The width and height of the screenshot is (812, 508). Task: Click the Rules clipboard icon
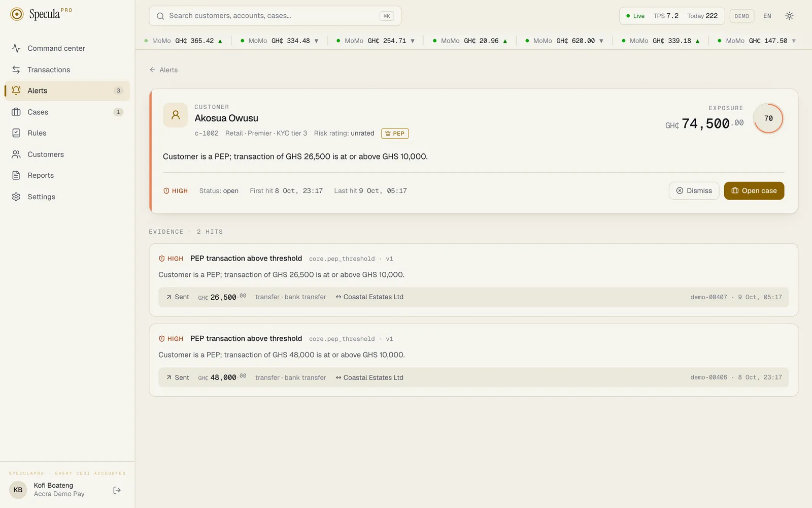pyautogui.click(x=16, y=133)
